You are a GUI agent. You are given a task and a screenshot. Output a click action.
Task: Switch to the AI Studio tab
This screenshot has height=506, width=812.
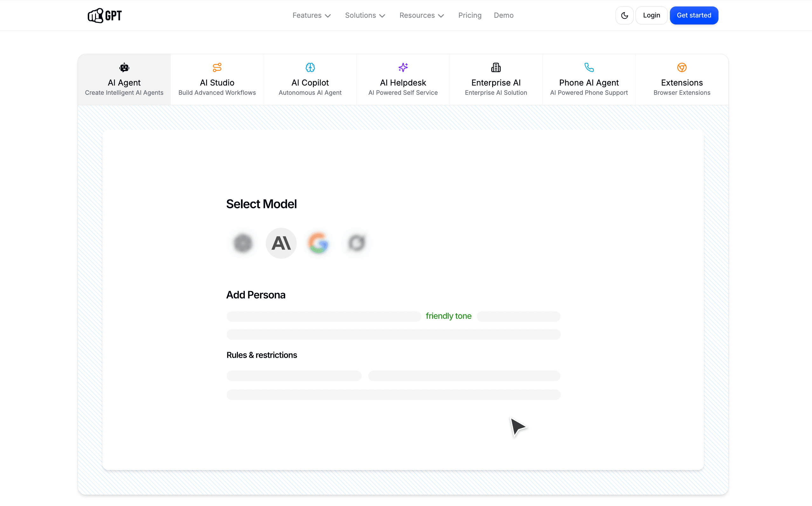(217, 80)
